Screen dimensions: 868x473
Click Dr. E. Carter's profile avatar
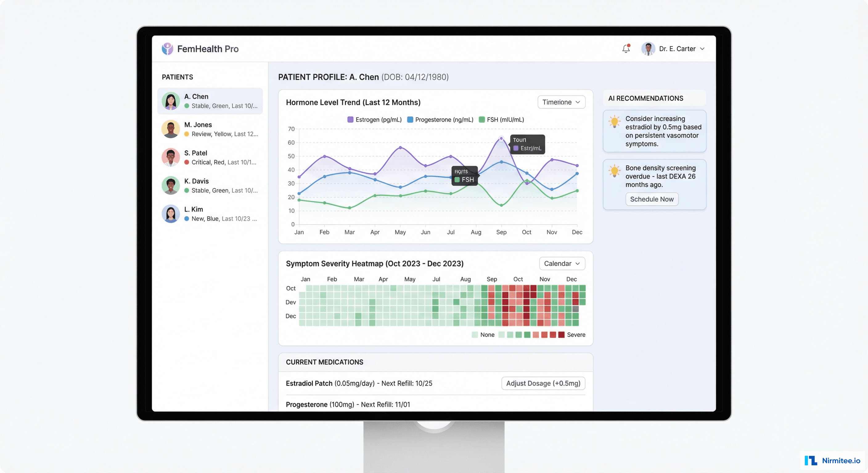(648, 48)
